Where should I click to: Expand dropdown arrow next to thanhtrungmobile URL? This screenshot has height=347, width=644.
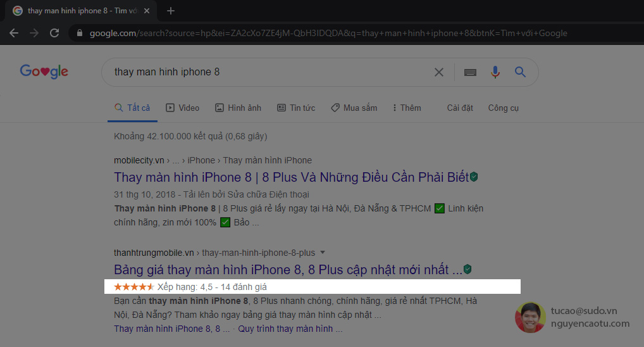point(323,253)
